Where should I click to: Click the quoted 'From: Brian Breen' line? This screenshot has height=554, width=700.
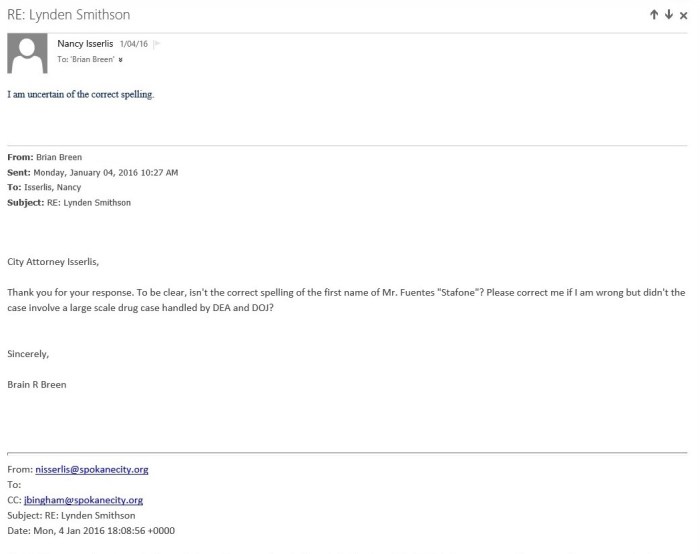pos(44,157)
